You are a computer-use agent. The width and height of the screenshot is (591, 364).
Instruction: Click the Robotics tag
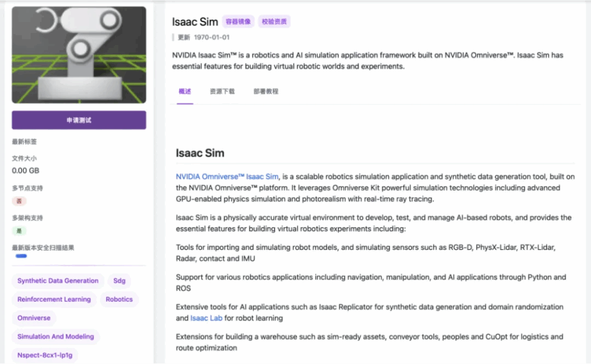119,299
